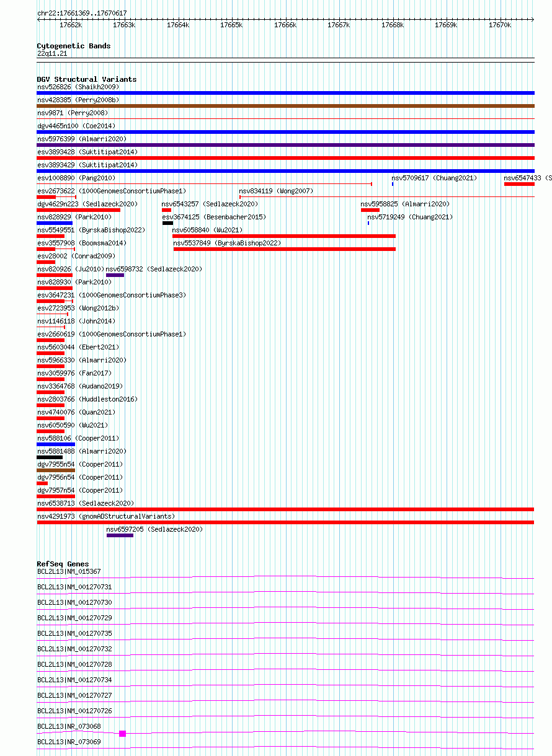Click esv1008890 (Pang2010) label
The image size is (552, 756).
tap(76, 178)
